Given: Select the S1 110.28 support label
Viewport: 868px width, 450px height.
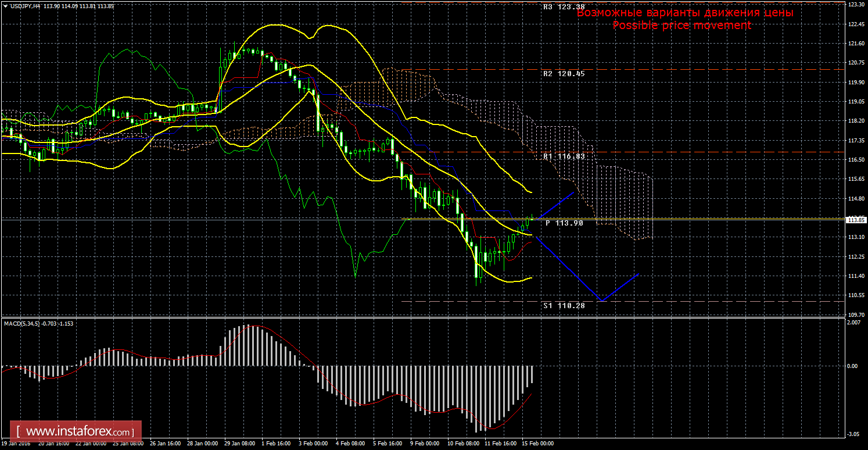Looking at the screenshot, I should [564, 305].
